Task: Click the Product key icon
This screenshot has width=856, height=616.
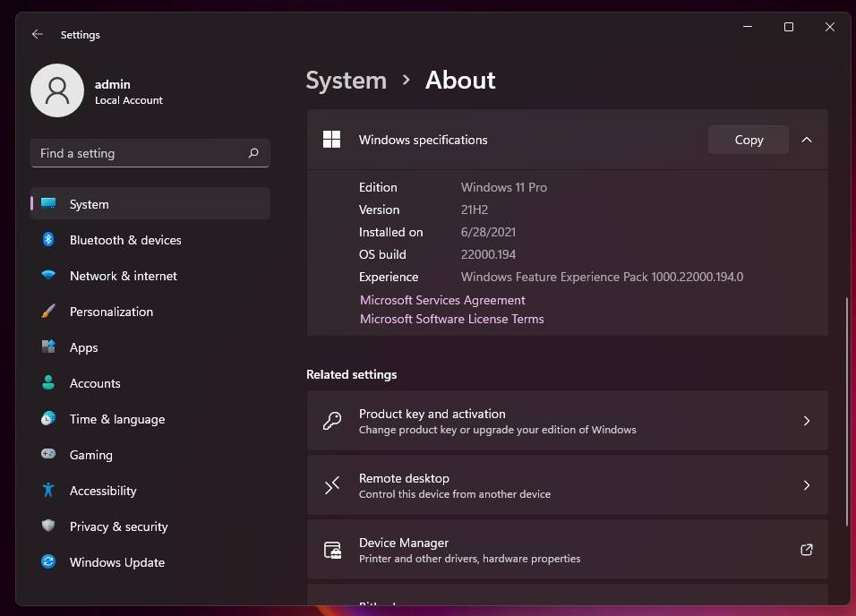Action: tap(332, 421)
